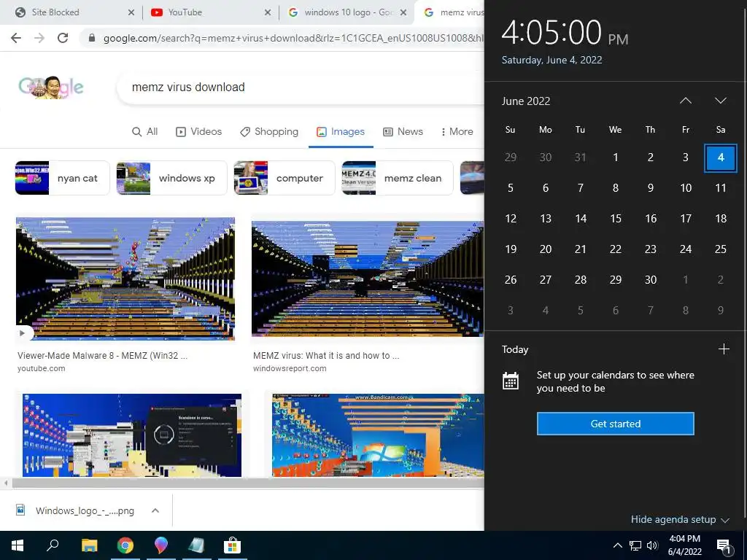Select June 21 in calendar
The width and height of the screenshot is (747, 560).
click(x=580, y=249)
